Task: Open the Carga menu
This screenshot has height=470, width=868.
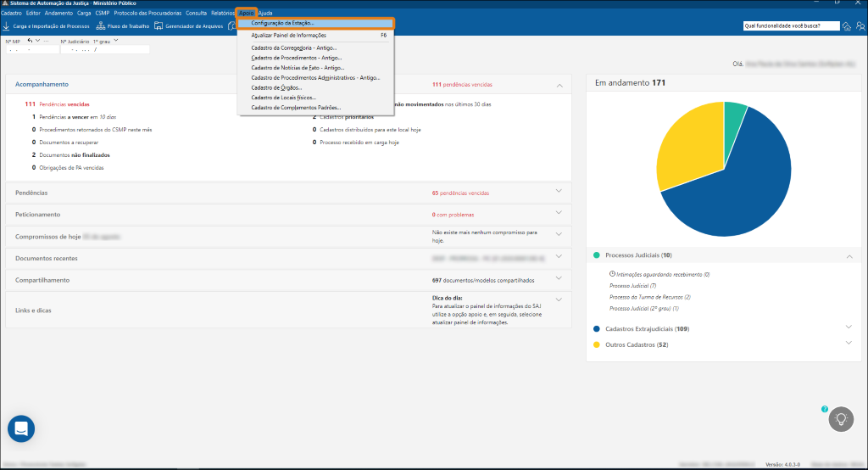Action: pos(84,13)
